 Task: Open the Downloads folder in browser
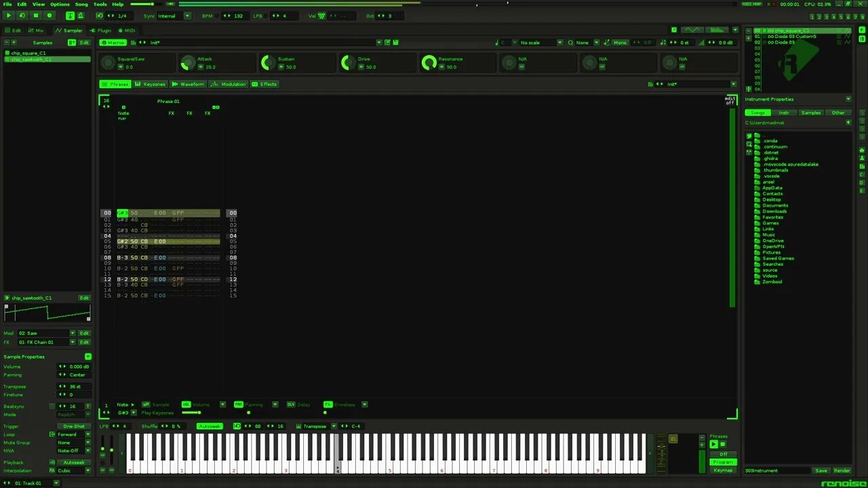pyautogui.click(x=774, y=211)
